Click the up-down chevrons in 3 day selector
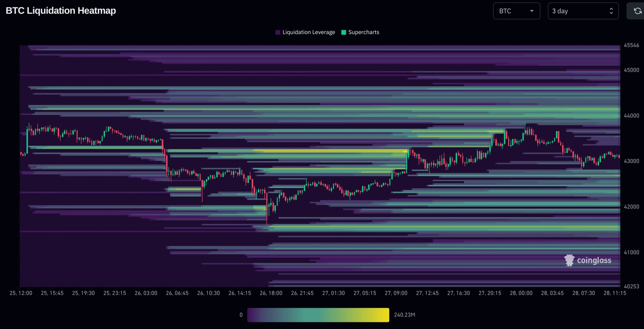The image size is (644, 329). pos(611,11)
